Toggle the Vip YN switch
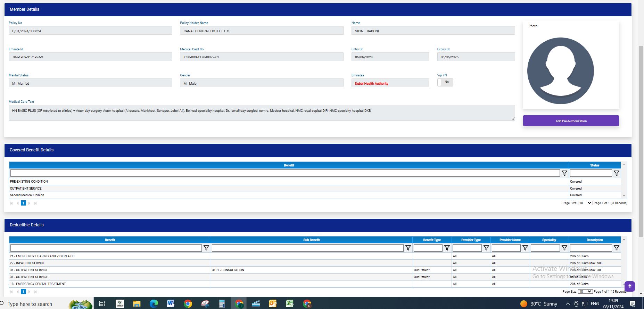Screen dimensions: 644x309 pyautogui.click(x=445, y=82)
